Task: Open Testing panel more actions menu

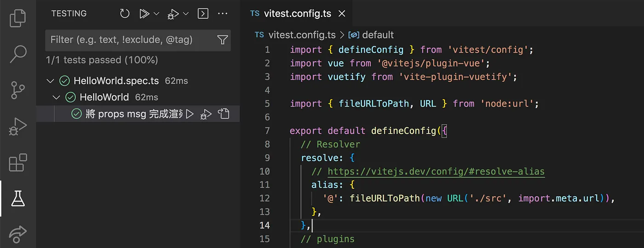Action: coord(223,14)
